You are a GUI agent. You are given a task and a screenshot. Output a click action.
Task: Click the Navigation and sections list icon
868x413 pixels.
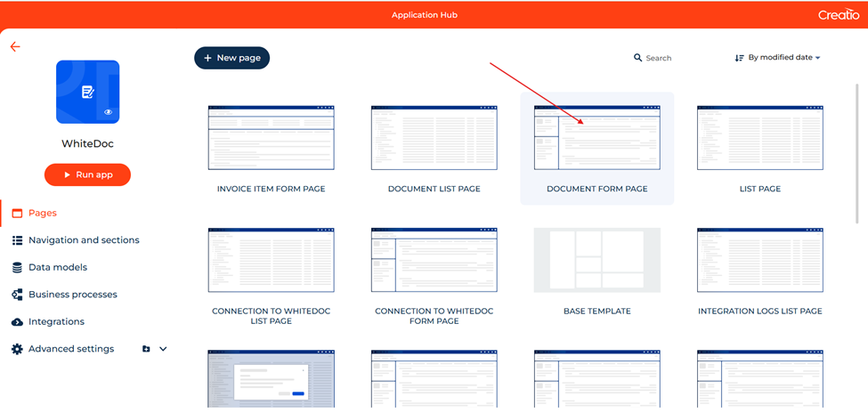(x=17, y=240)
